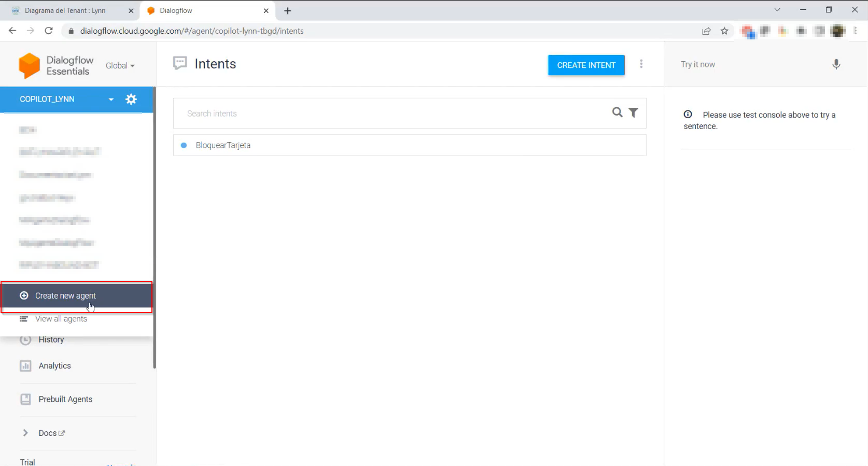
Task: Click the Dialogflow Essentials logo
Action: pos(56,66)
